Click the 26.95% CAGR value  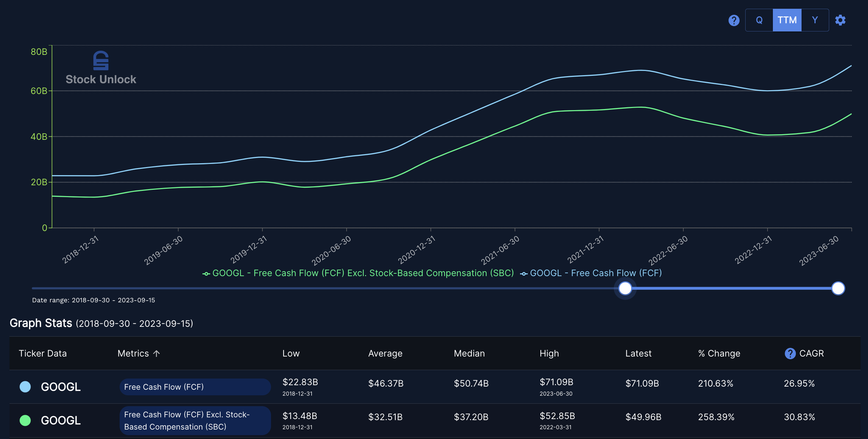click(799, 383)
